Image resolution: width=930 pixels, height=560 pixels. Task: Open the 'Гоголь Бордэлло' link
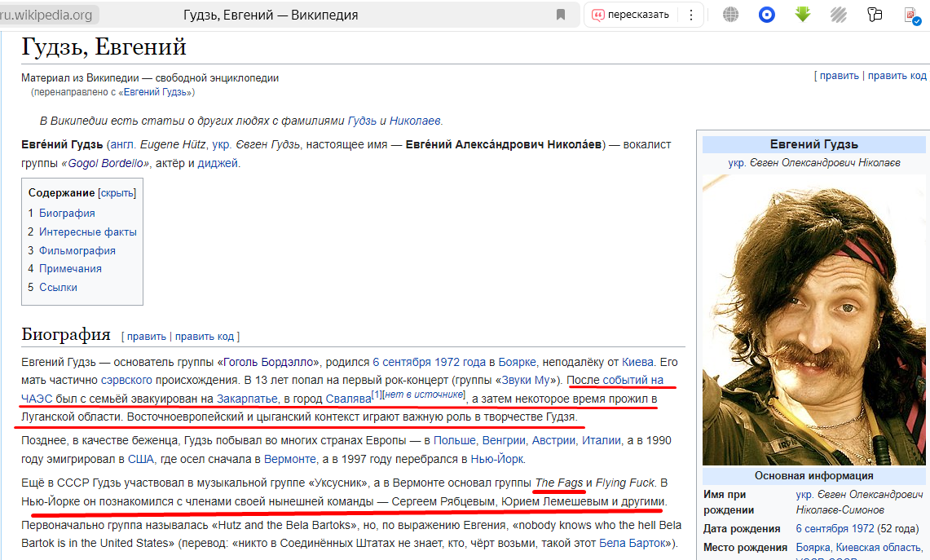[x=268, y=362]
